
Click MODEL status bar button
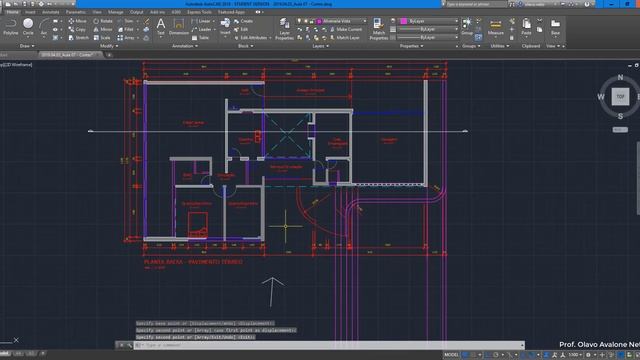451,355
